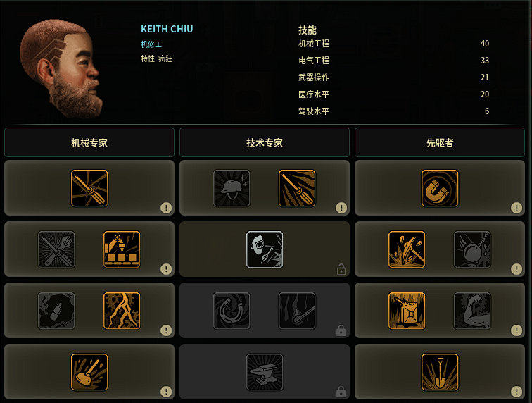Select the horseshoe magnet talent icon

440,188
